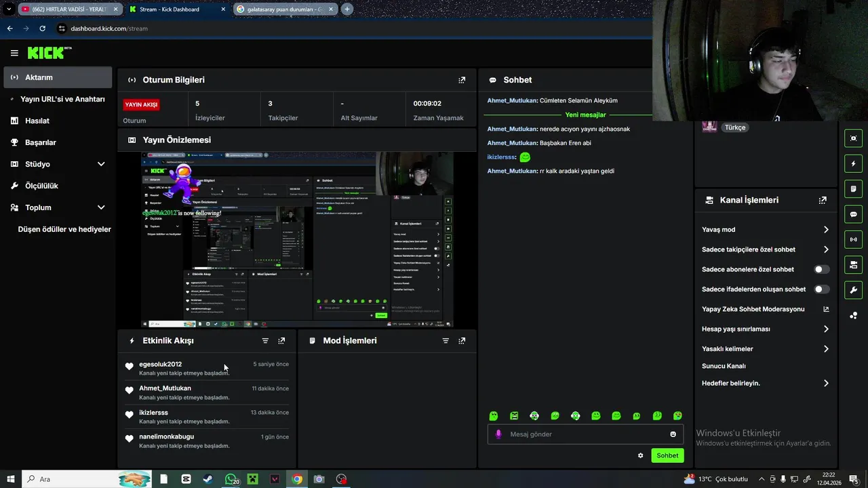
Task: Open Etkinlik Akışı filter icon
Action: tap(265, 341)
